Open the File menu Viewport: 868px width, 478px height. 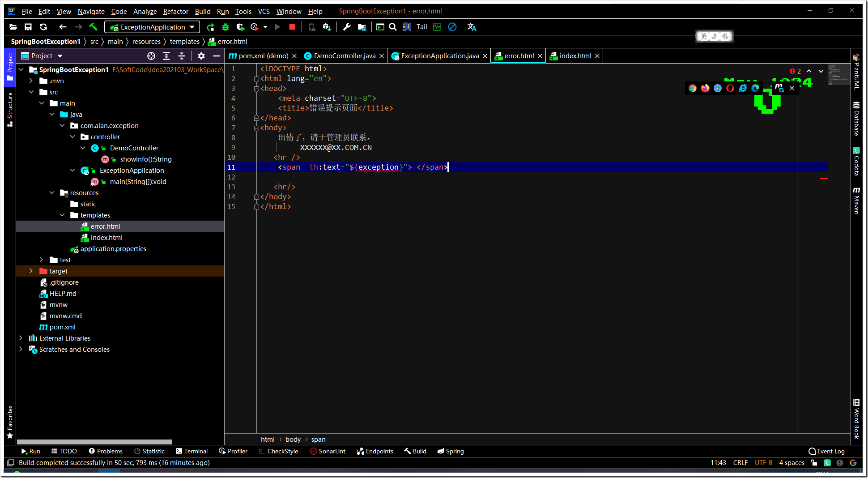27,11
